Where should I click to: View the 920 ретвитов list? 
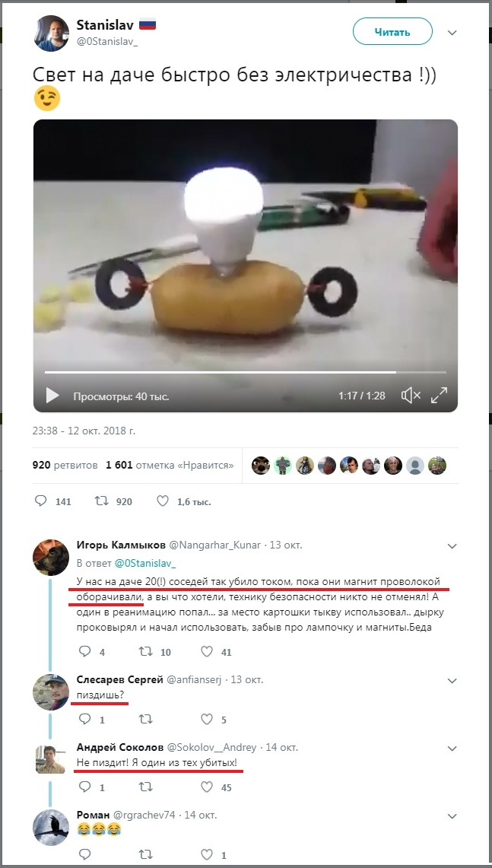[x=65, y=465]
